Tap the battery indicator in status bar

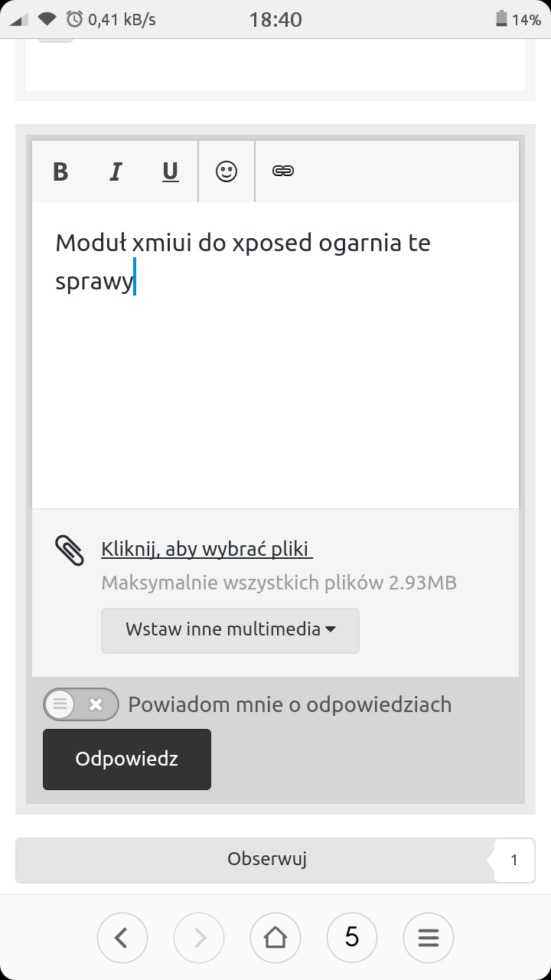click(x=502, y=19)
